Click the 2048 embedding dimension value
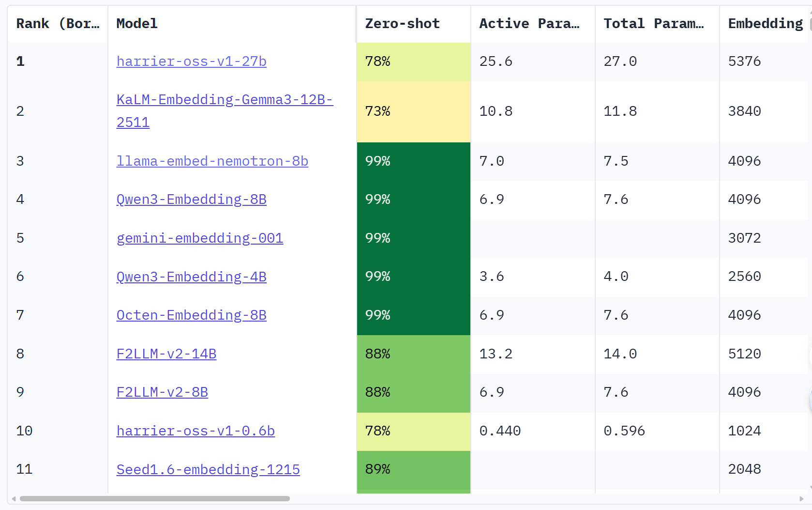 pyautogui.click(x=745, y=469)
